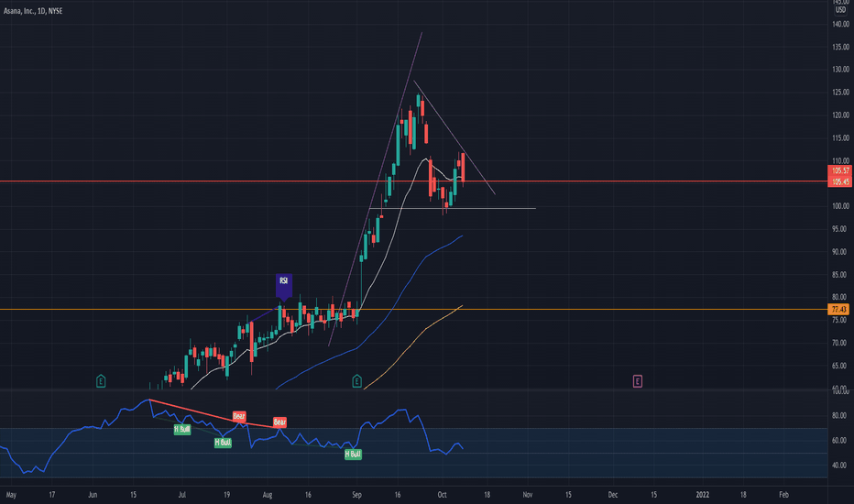Click the Sep label on time axis
This screenshot has width=854, height=504.
pyautogui.click(x=356, y=495)
